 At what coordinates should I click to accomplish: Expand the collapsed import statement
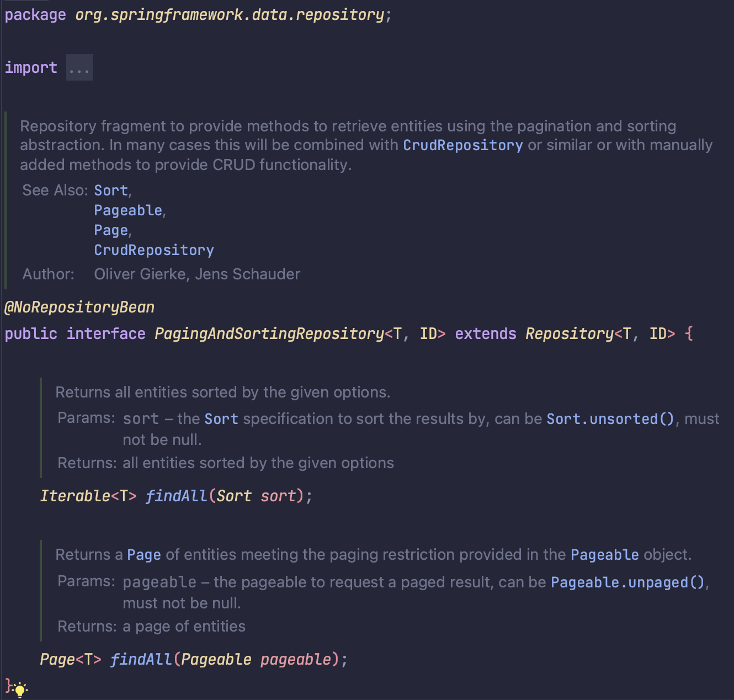tap(79, 67)
